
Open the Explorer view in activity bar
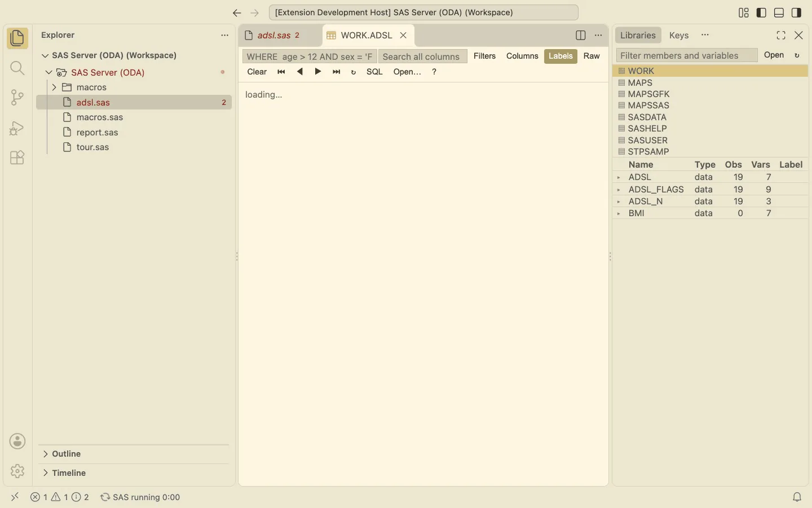click(x=17, y=38)
